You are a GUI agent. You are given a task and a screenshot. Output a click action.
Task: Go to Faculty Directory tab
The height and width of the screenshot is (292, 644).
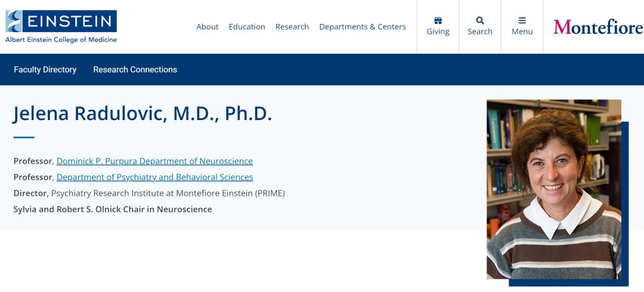[x=45, y=70]
